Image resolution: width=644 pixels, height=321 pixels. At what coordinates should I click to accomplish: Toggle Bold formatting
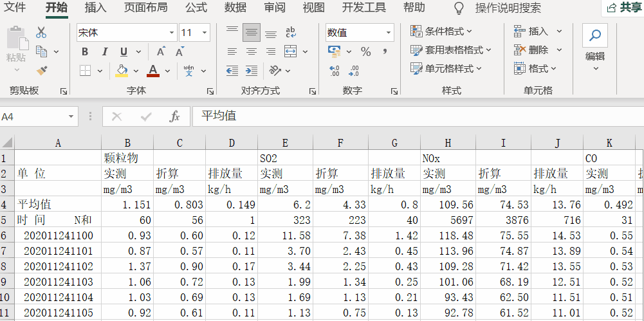point(85,51)
